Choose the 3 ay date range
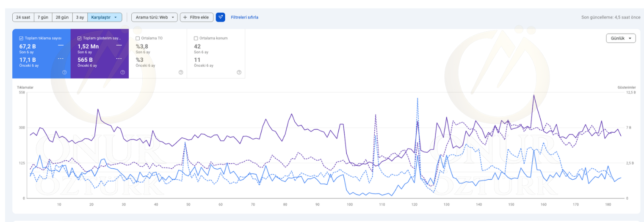Screen dimensions: 644x222 (x=80, y=17)
